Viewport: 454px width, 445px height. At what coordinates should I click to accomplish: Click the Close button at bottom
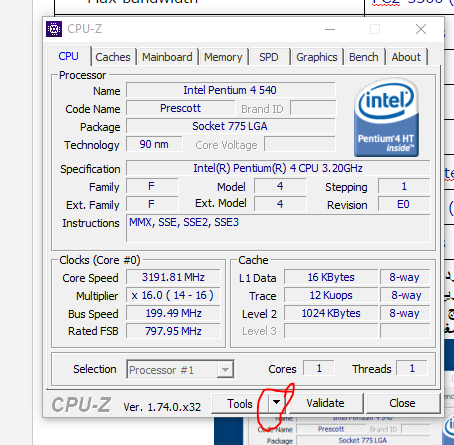(402, 403)
